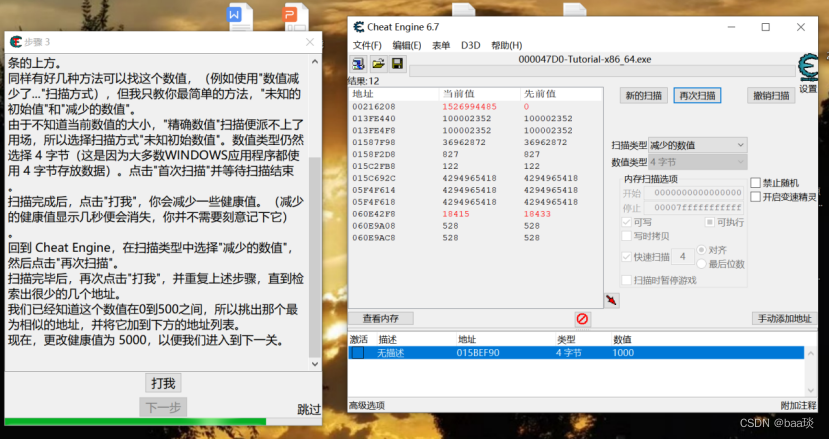This screenshot has height=439, width=830.
Task: Select the result row 013FE440
Action: coord(475,119)
